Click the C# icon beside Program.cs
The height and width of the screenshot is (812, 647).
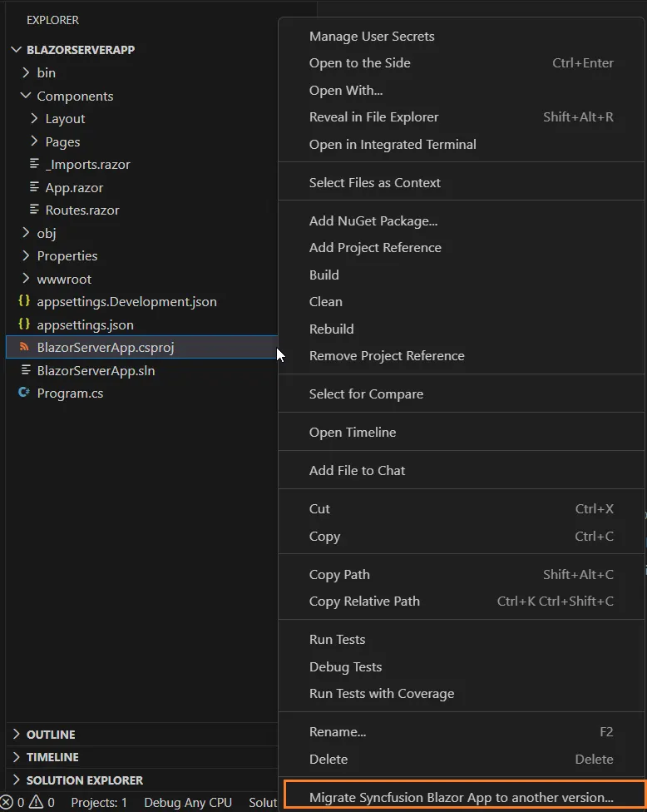(x=25, y=393)
